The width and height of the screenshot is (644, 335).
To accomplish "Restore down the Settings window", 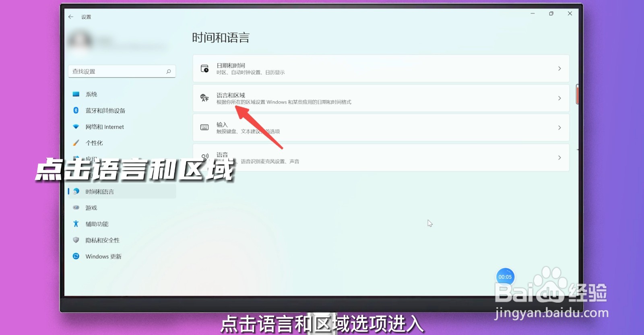I will (551, 14).
